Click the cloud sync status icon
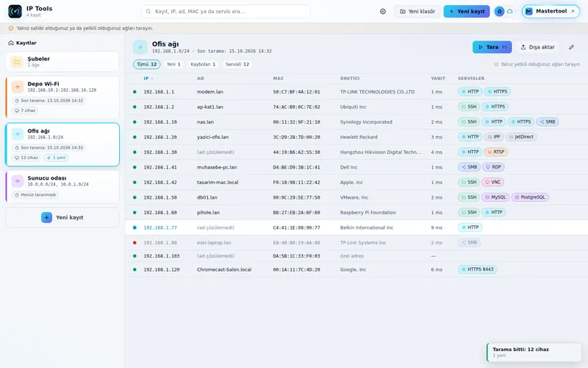The image size is (588, 368). (x=509, y=11)
